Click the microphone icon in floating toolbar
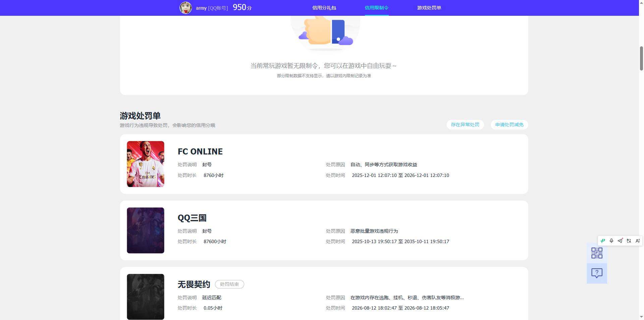The height and width of the screenshot is (320, 644). pos(611,241)
